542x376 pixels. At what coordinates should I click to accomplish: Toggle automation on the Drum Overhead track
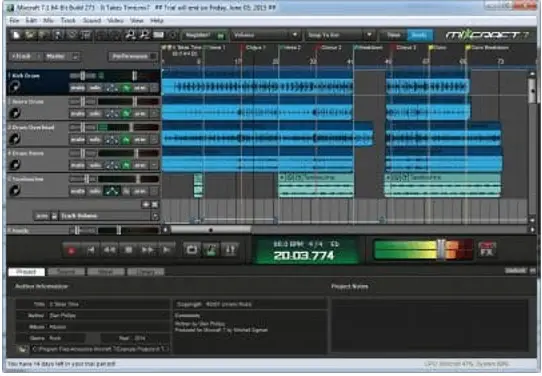[x=112, y=140]
